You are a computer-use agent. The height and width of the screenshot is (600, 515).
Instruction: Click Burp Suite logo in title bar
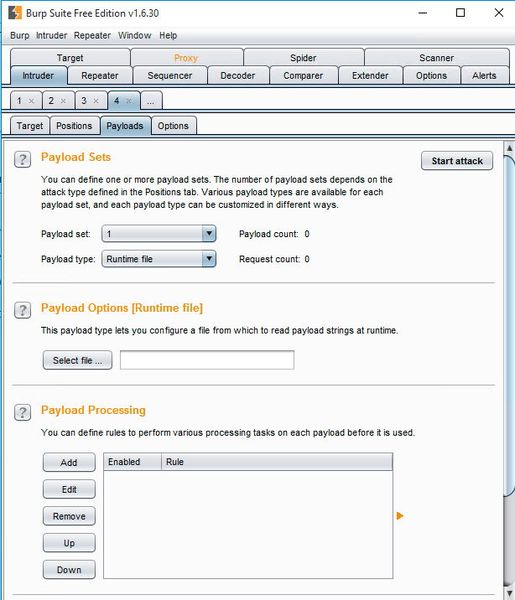15,13
